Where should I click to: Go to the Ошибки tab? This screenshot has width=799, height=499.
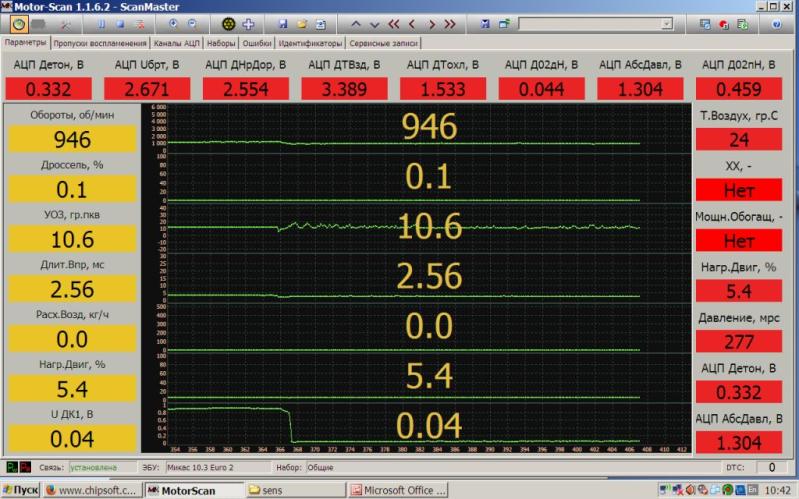(x=257, y=44)
